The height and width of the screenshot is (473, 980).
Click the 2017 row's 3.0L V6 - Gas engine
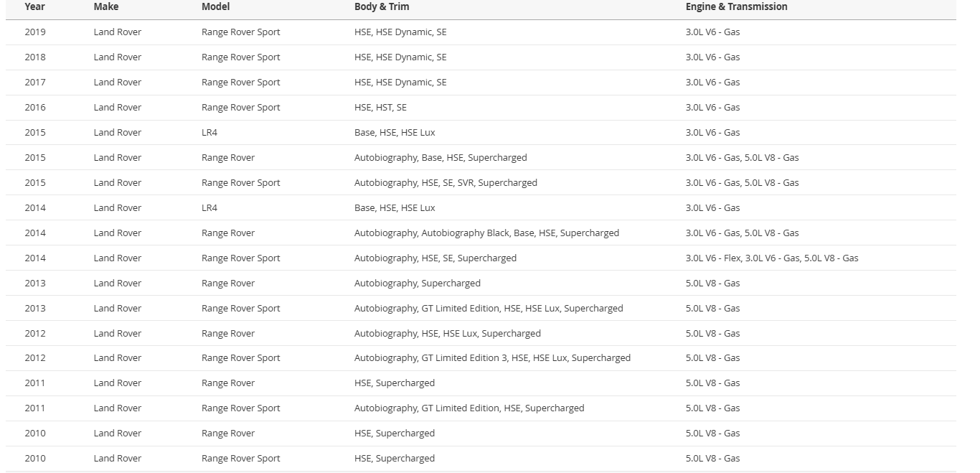[x=712, y=83]
